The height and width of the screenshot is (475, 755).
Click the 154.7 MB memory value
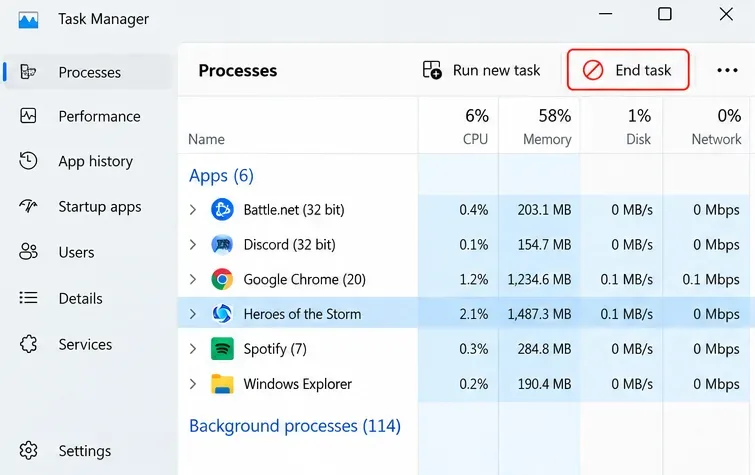(545, 244)
